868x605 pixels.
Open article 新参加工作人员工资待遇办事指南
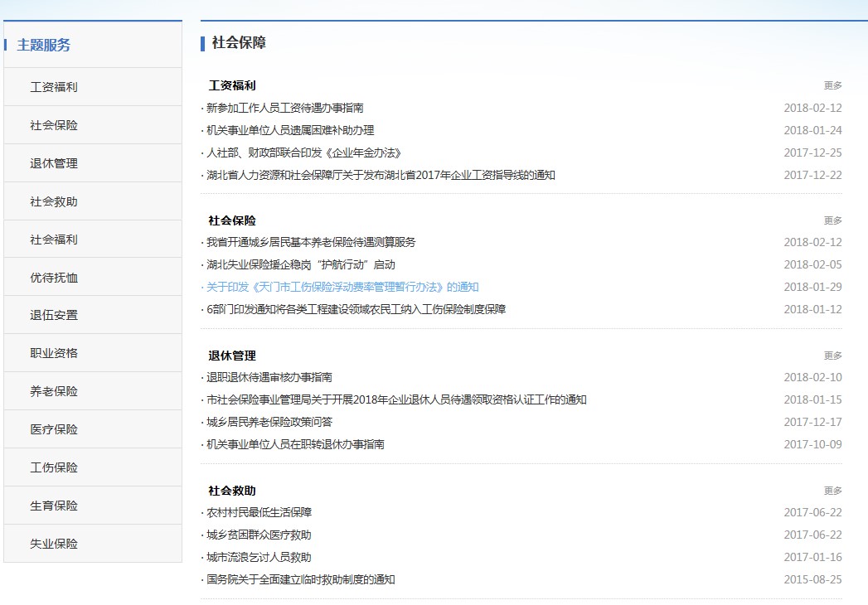[x=284, y=108]
